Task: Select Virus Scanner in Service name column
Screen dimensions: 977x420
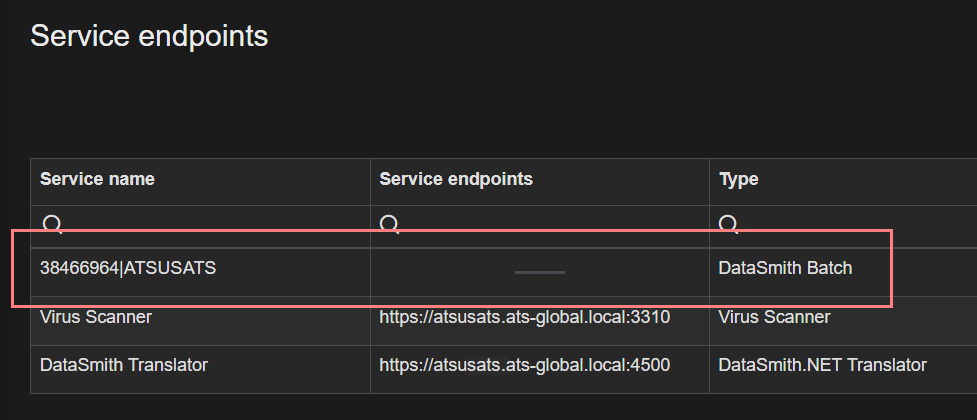Action: tap(95, 317)
